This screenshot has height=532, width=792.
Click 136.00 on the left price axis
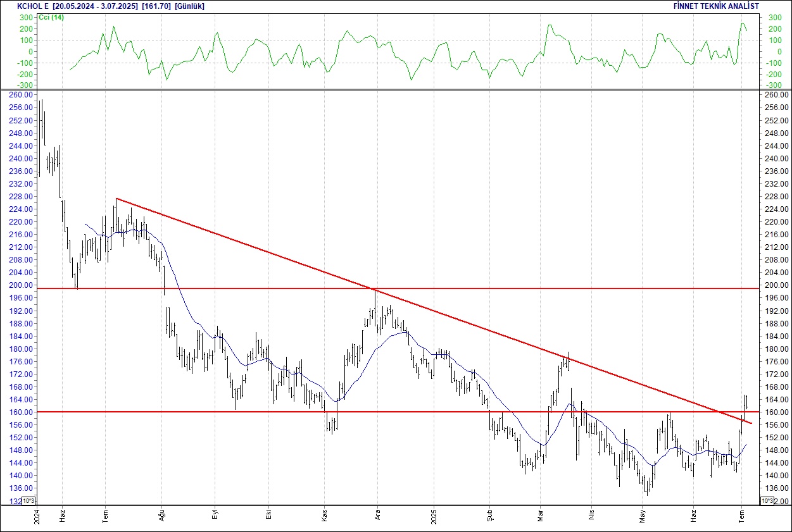tap(22, 488)
